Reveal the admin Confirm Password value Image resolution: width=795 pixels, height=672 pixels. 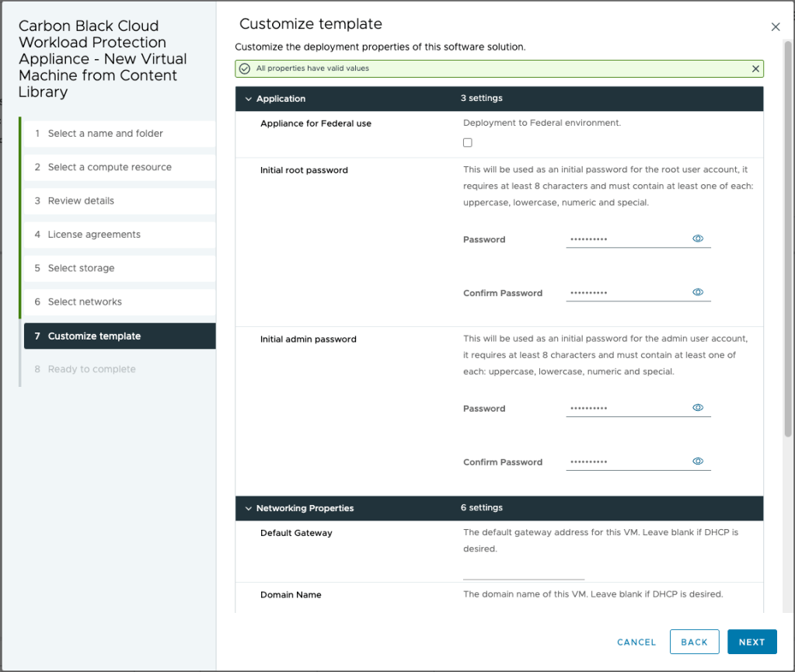[x=698, y=461]
